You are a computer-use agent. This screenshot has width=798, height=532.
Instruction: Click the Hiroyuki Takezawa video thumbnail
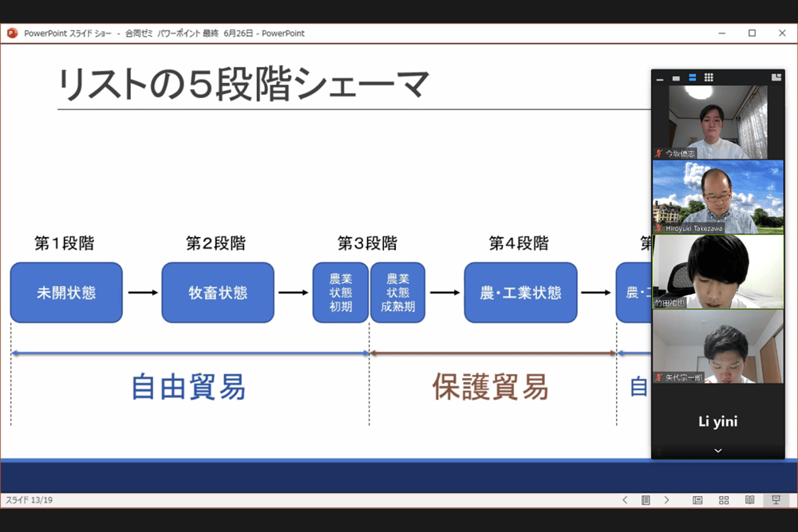[718, 197]
